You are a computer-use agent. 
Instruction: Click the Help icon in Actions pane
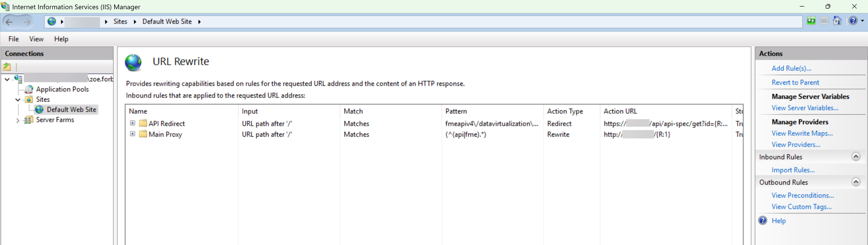pos(763,220)
